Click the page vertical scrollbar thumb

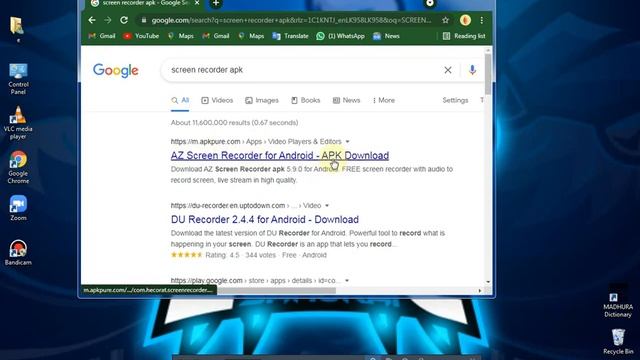(488, 74)
